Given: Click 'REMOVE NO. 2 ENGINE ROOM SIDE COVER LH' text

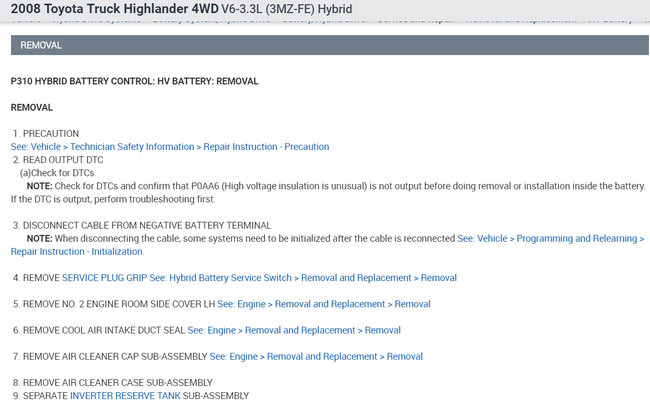Looking at the screenshot, I should coord(119,304).
